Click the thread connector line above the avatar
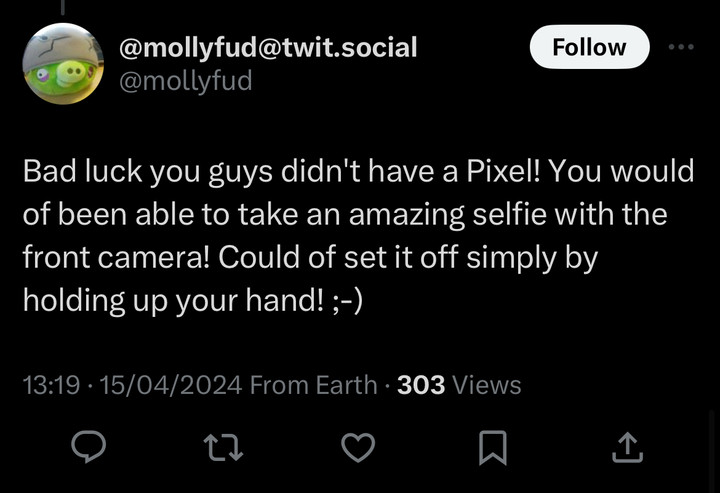Image resolution: width=720 pixels, height=493 pixels. coord(63,6)
